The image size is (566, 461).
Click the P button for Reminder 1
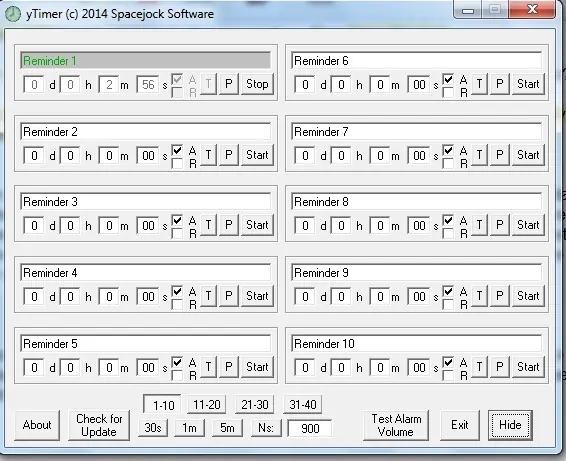click(x=228, y=84)
